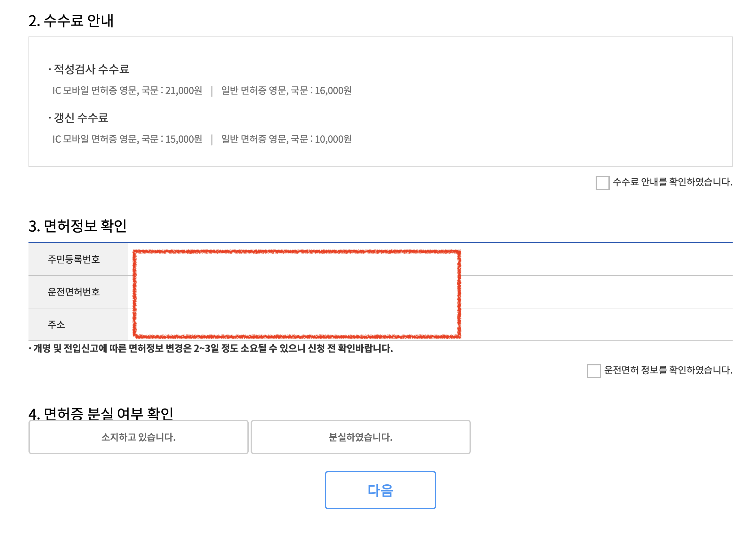Click the 개명 및 전입신고 notice text
Image resolution: width=756 pixels, height=533 pixels.
click(211, 350)
